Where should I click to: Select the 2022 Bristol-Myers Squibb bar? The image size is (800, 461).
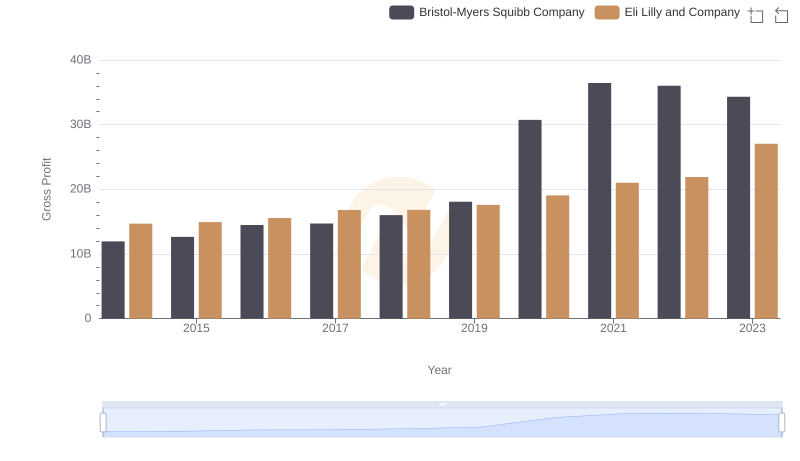click(x=669, y=202)
